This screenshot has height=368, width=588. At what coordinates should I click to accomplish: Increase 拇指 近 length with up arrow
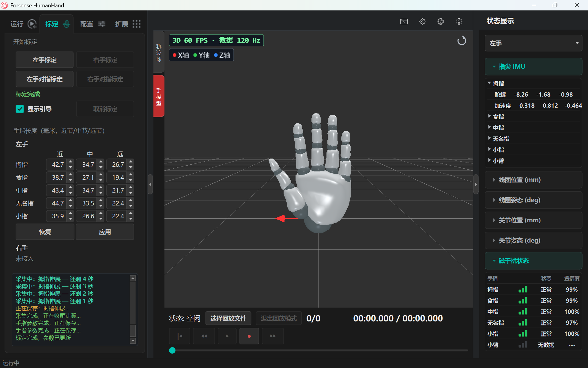pyautogui.click(x=71, y=162)
